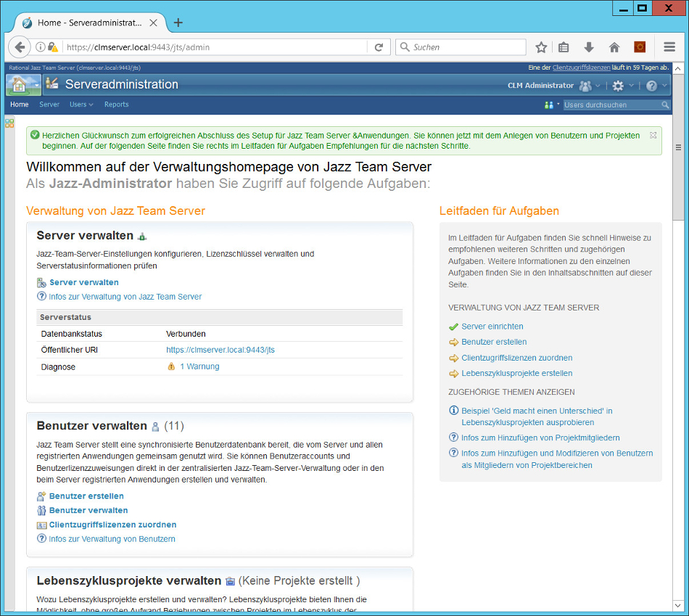Click the bold Benutzer erstellen link
The image size is (689, 616).
tap(86, 496)
